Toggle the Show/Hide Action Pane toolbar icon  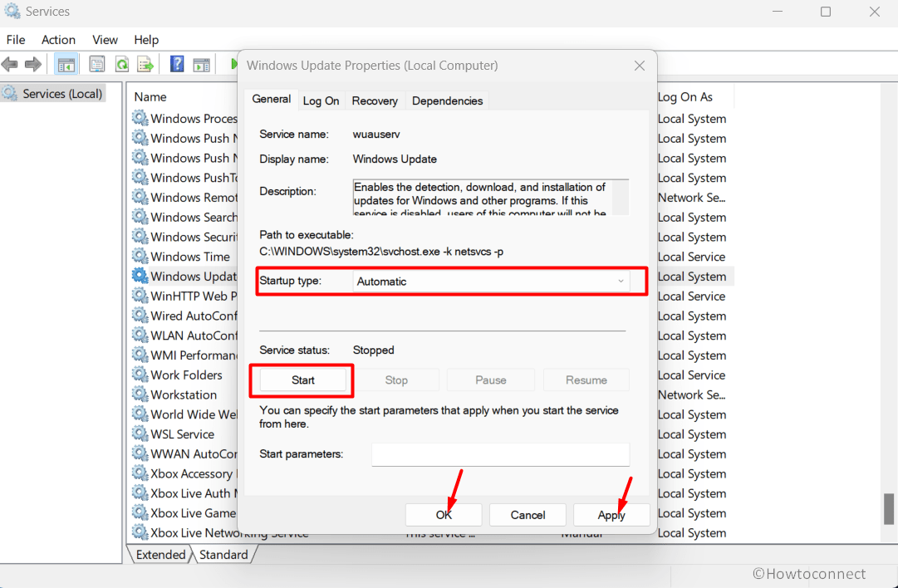202,64
